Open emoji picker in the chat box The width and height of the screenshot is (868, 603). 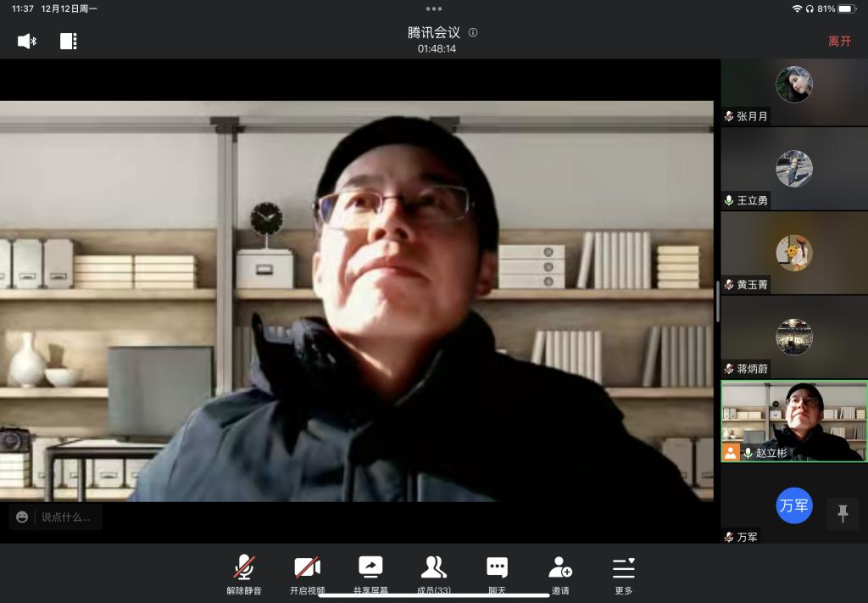(22, 516)
